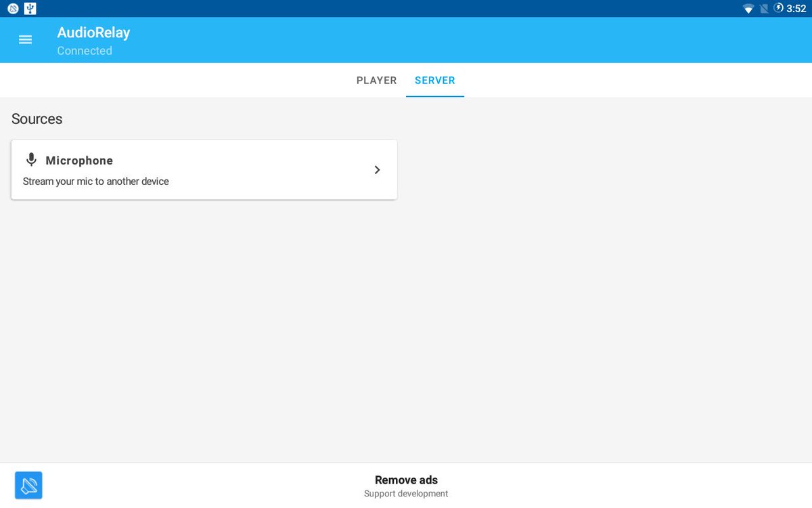Viewport: 812px width, 508px height.
Task: Tap the no-SIM signal icon
Action: point(764,9)
